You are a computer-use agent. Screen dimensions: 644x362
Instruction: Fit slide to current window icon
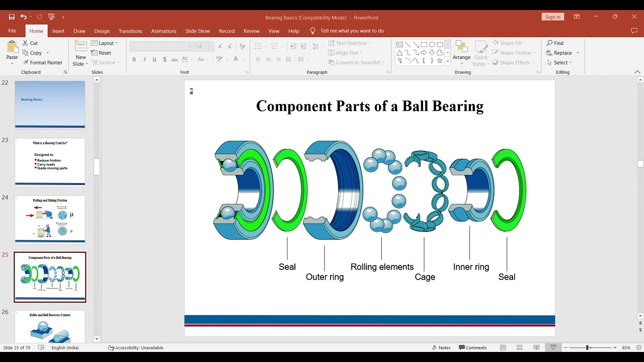click(x=637, y=347)
